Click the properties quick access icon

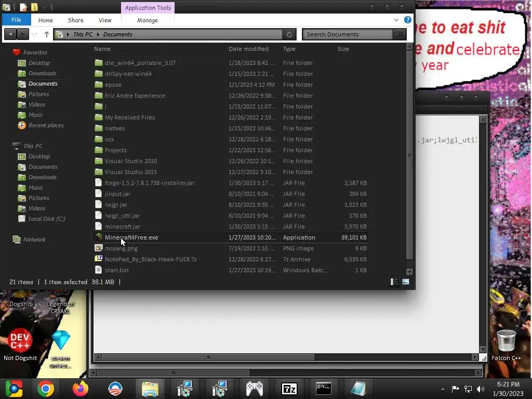[x=23, y=7]
